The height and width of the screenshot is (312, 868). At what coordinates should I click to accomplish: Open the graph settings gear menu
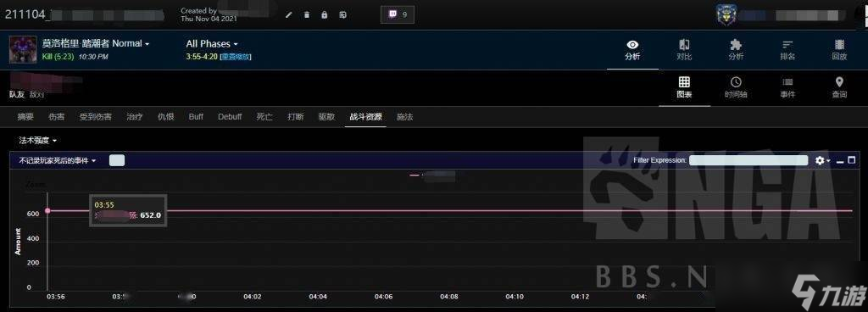(822, 160)
